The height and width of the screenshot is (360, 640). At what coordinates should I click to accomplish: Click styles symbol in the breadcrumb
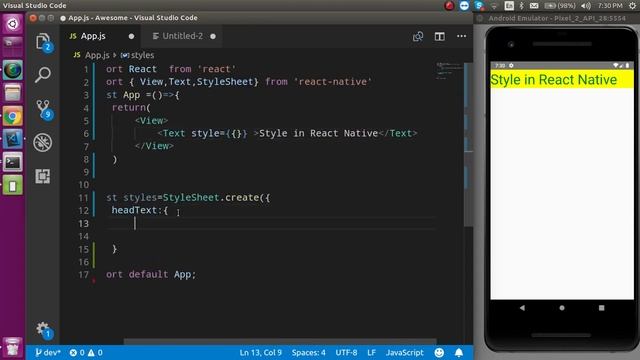click(x=138, y=55)
